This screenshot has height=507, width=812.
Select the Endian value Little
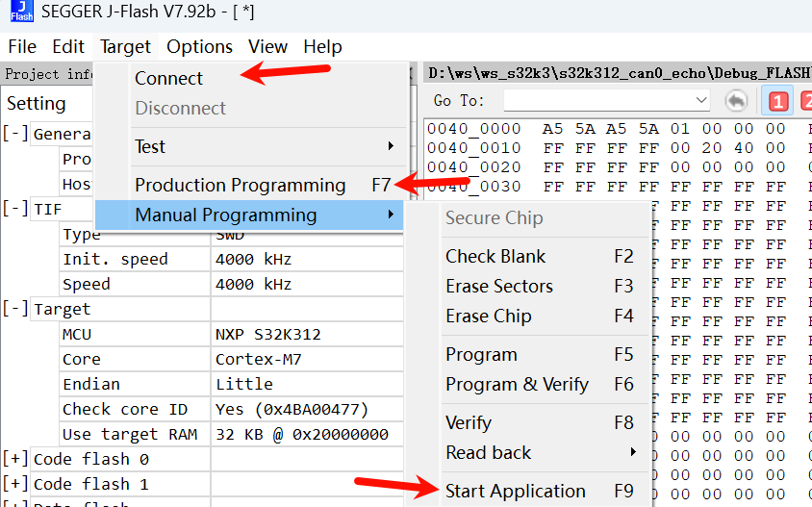coord(308,384)
